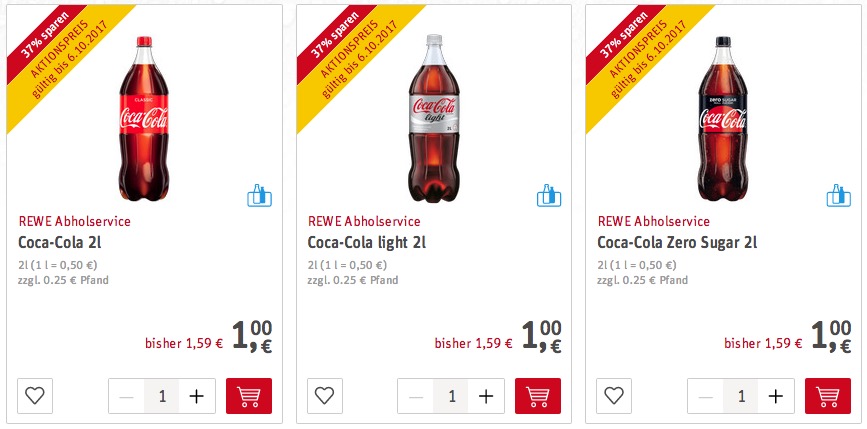867x429 pixels.
Task: Increase quantity of Coca-Cola light 2l
Action: 486,396
